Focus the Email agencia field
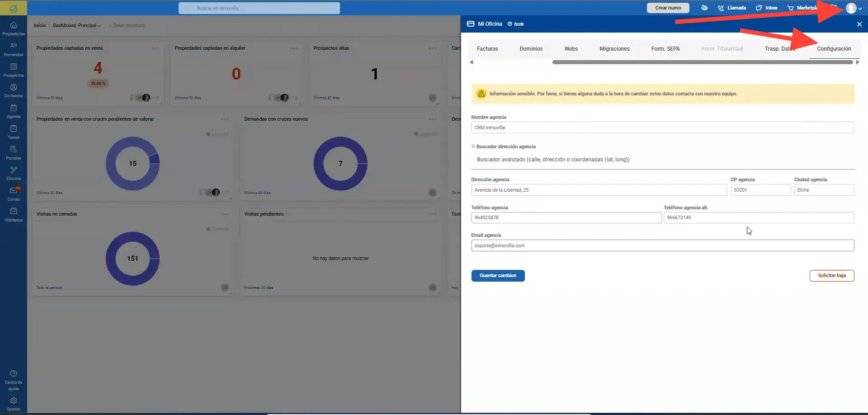This screenshot has height=415, width=868. click(662, 245)
